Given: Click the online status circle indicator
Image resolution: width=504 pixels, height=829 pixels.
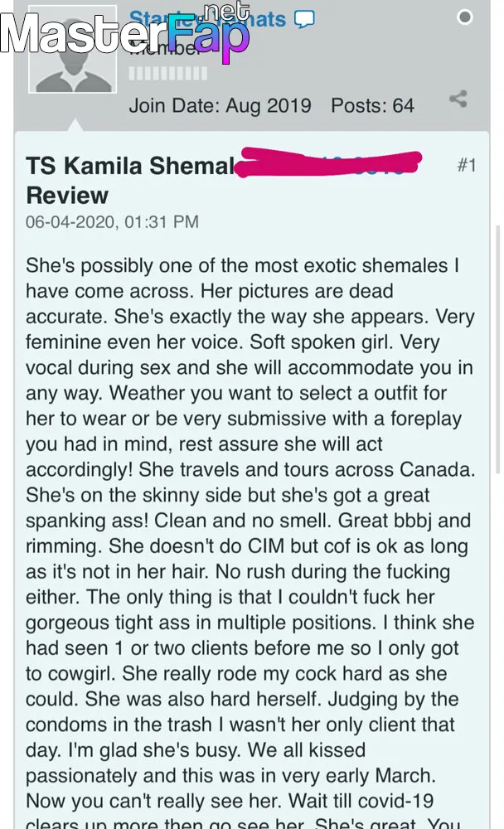Looking at the screenshot, I should pos(464,17).
